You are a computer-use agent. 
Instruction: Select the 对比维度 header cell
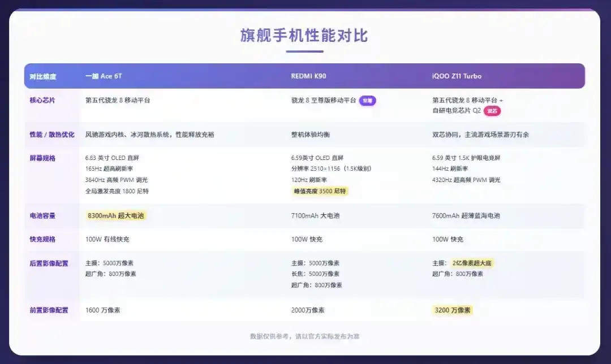[43, 76]
